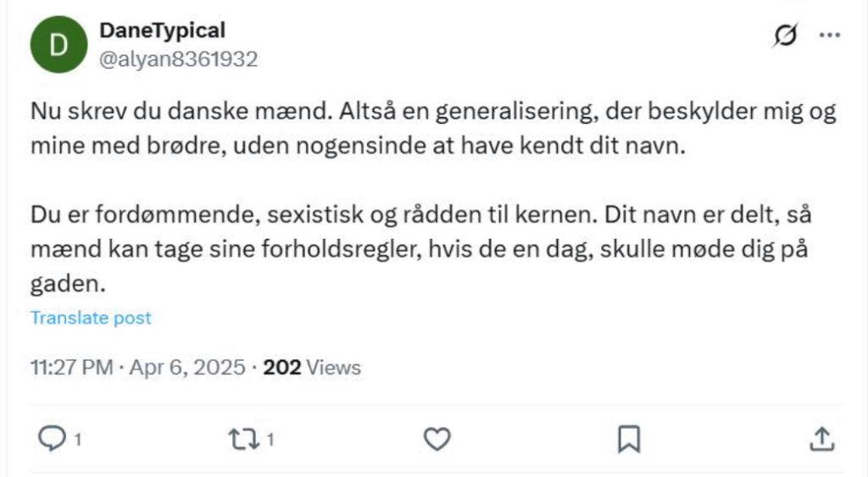Click the Apr 6, 2025 date
The image size is (868, 477).
pos(187,368)
